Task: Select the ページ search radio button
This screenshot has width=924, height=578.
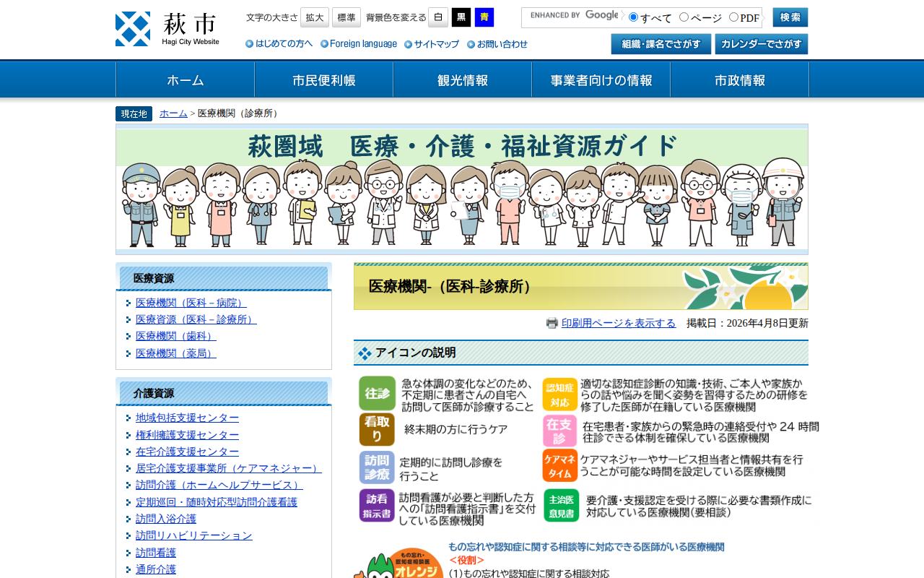Action: click(x=684, y=17)
